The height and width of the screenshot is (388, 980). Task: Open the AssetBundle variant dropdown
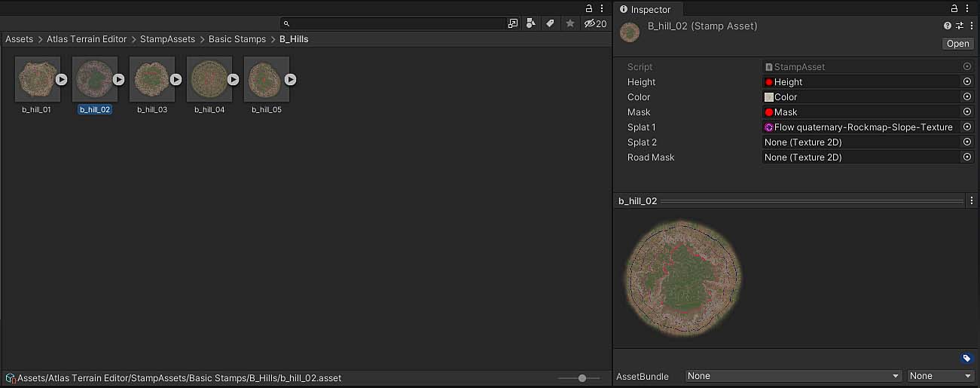pos(941,376)
